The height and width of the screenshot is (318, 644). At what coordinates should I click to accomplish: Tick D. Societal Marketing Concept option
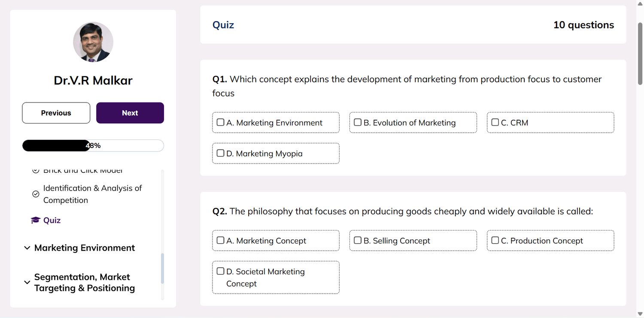(220, 271)
